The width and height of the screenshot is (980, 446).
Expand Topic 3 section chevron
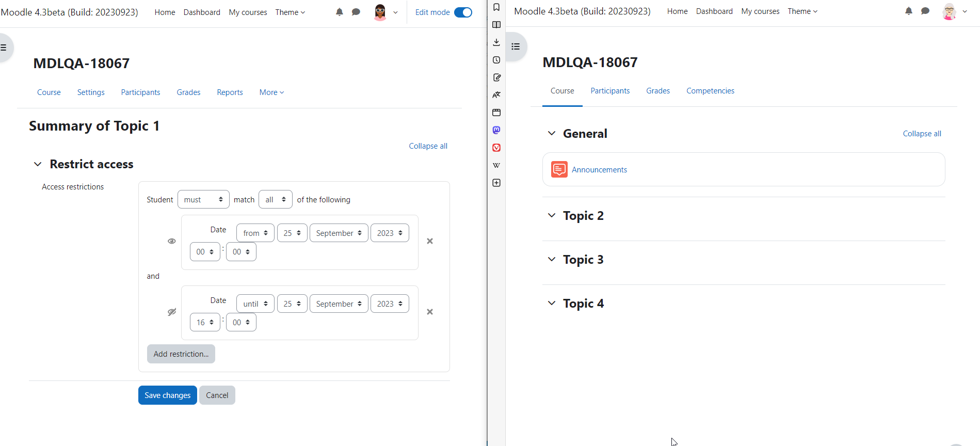[x=552, y=259]
